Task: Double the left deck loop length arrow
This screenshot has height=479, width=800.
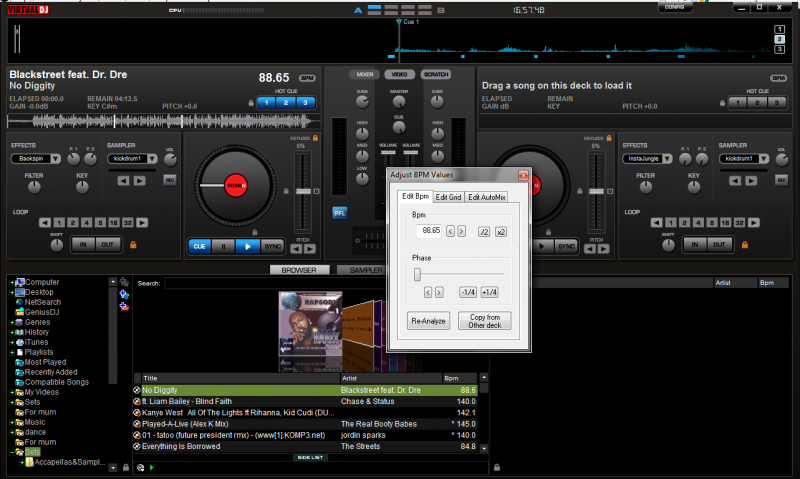Action: pyautogui.click(x=142, y=222)
